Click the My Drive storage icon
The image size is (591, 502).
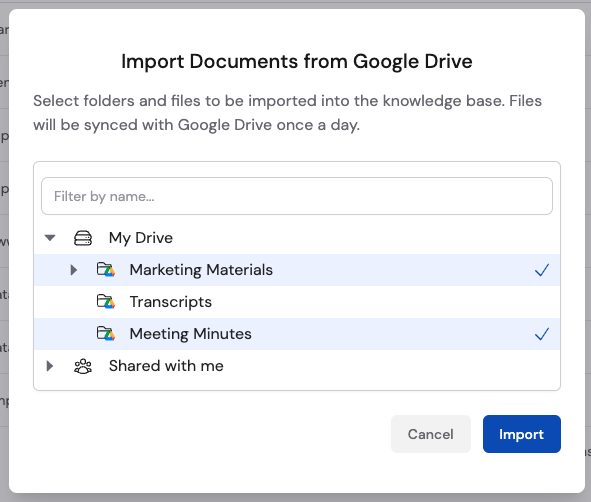coord(83,238)
